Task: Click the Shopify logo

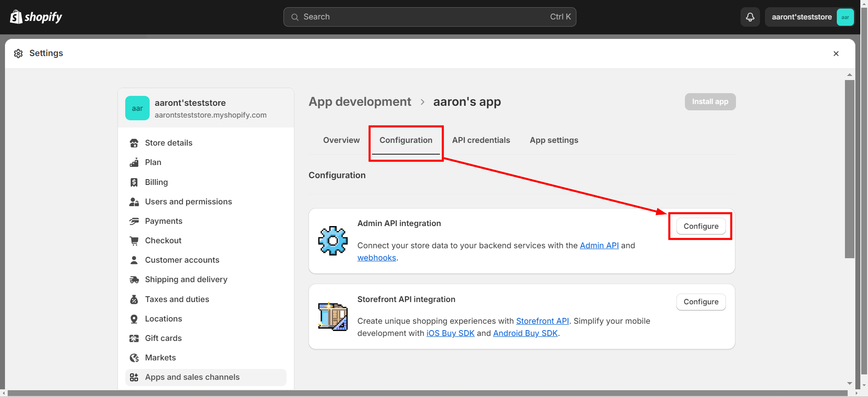Action: click(x=36, y=17)
